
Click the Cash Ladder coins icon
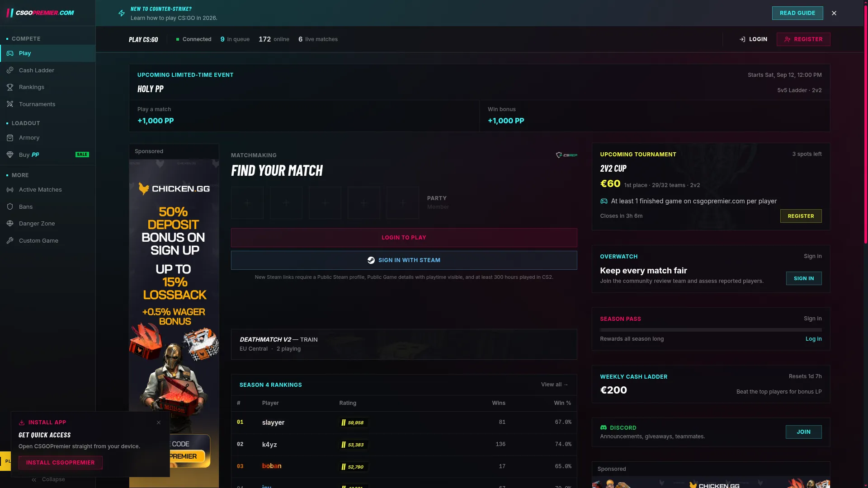pos(10,70)
